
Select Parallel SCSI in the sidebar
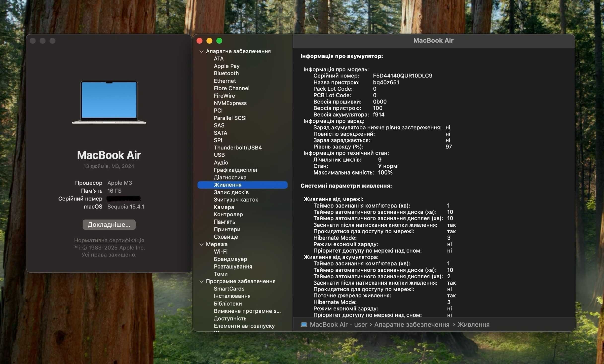tap(230, 118)
